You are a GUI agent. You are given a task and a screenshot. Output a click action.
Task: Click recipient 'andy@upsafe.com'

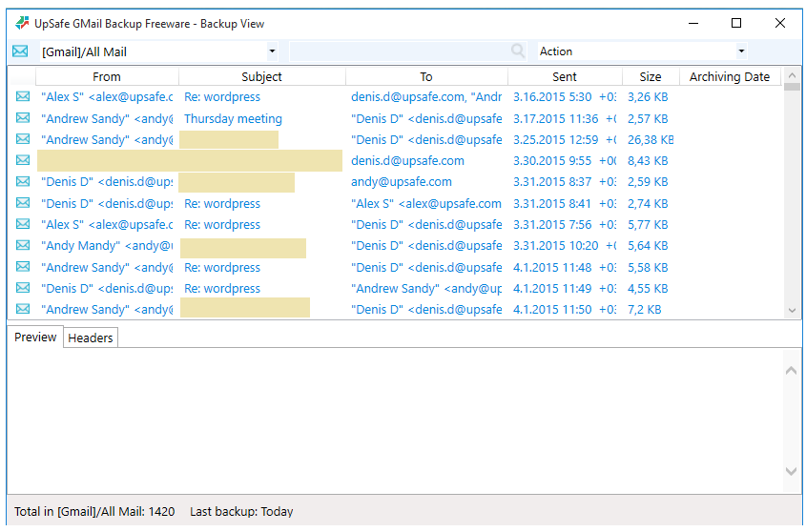pos(402,182)
